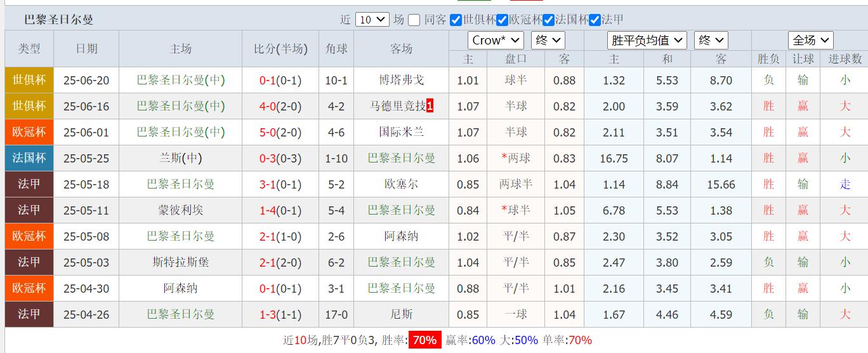The width and height of the screenshot is (868, 353).
Task: Click the 15.66 away odds cell
Action: pos(721,184)
